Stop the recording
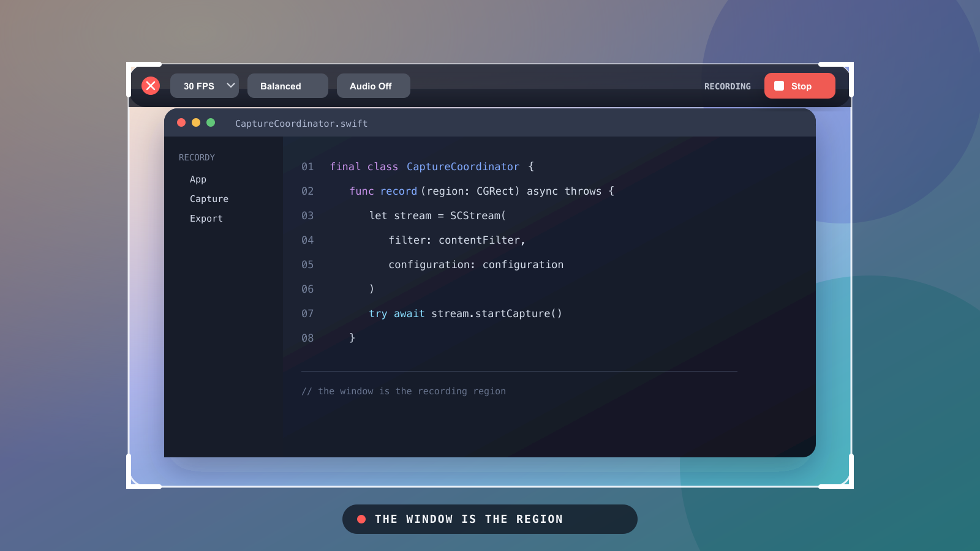Image resolution: width=980 pixels, height=551 pixels. click(x=800, y=86)
